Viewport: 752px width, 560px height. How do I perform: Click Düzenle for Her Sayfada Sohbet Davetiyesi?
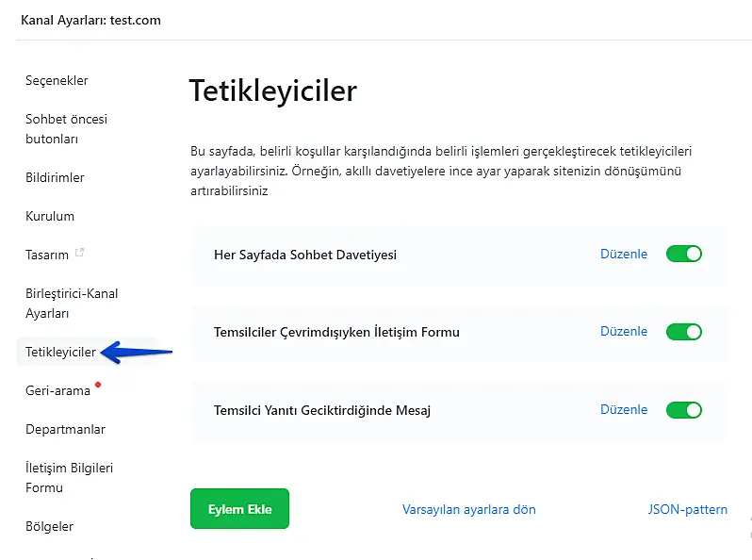(x=624, y=255)
